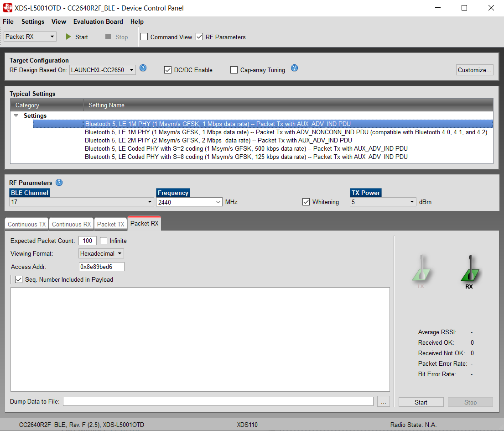Open the Packet RX mode dropdown in toolbar
Image resolution: width=504 pixels, height=431 pixels.
(x=30, y=37)
